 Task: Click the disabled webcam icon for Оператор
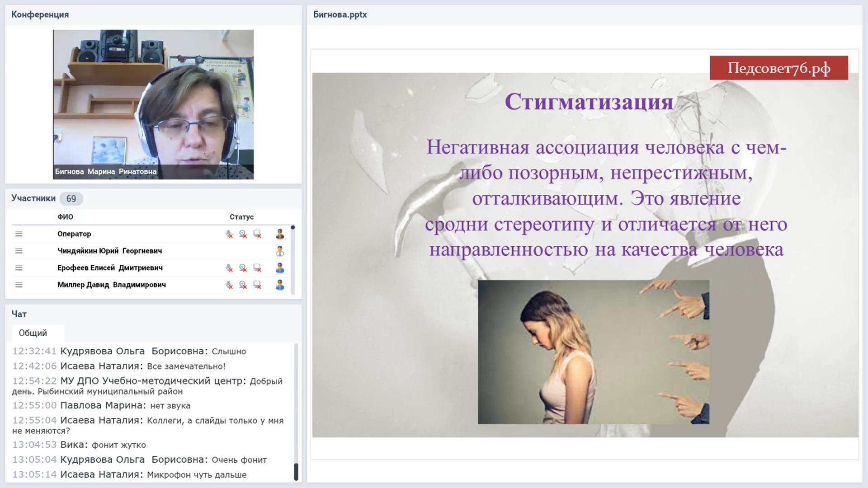point(243,234)
